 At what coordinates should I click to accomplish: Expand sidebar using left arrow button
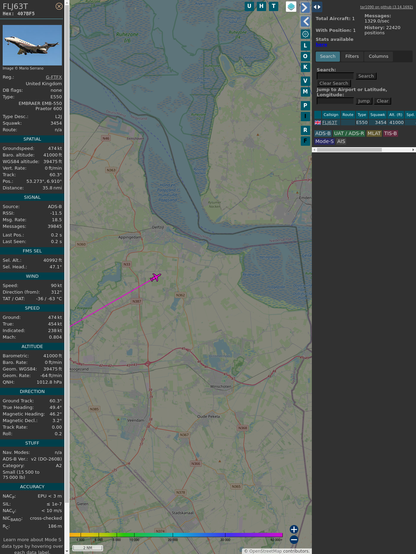click(305, 22)
